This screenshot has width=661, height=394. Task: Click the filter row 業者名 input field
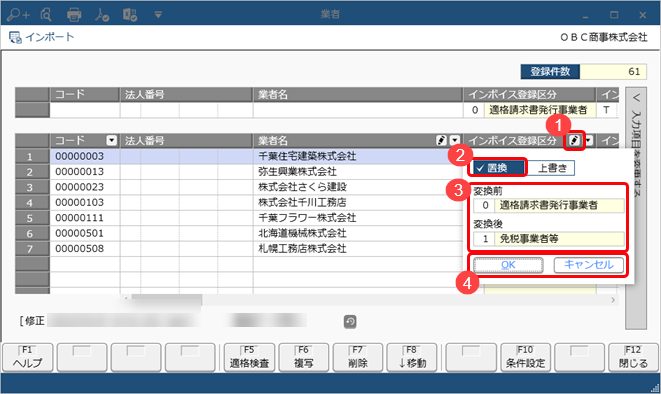357,110
